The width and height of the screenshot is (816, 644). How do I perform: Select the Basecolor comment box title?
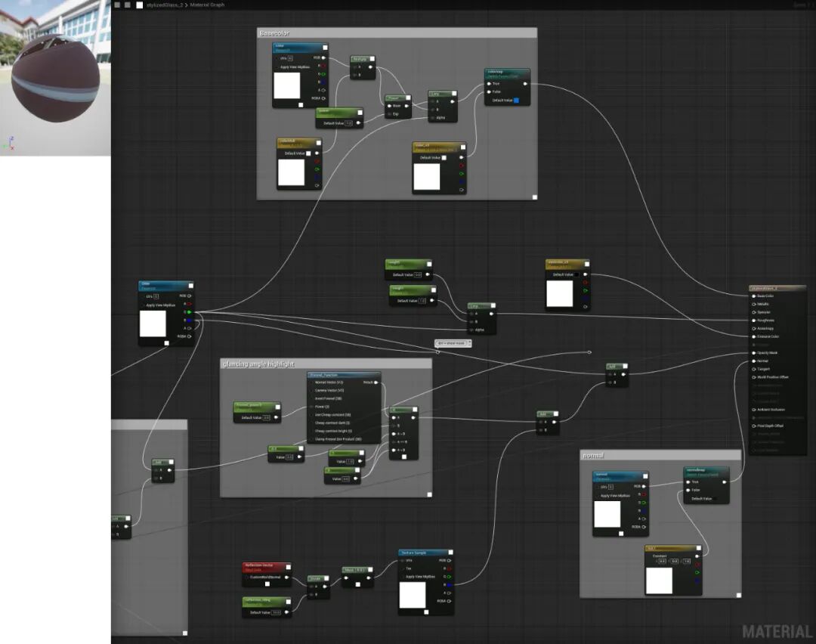275,33
